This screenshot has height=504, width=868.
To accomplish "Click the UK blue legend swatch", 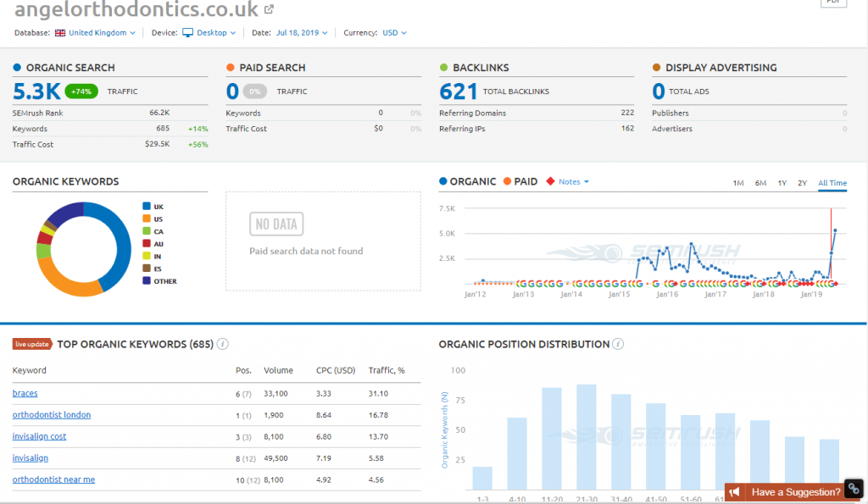I will tap(147, 207).
